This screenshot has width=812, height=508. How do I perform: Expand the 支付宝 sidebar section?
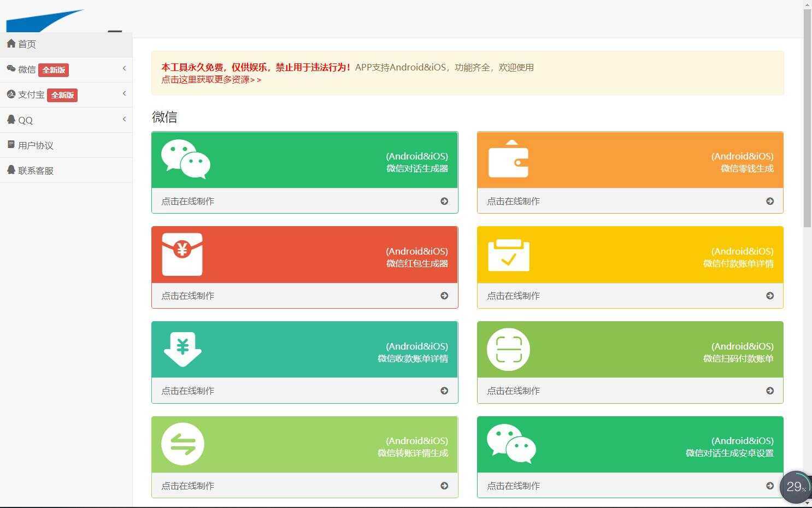point(67,94)
